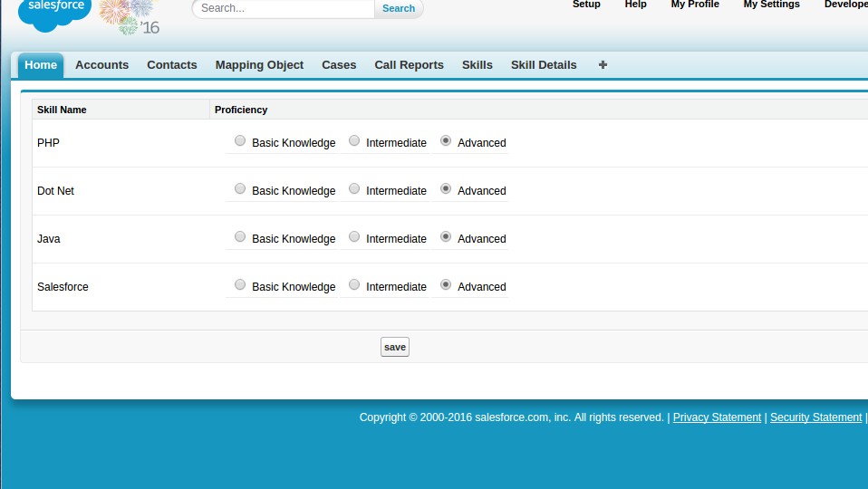Select Advanced for PHP

click(x=446, y=140)
